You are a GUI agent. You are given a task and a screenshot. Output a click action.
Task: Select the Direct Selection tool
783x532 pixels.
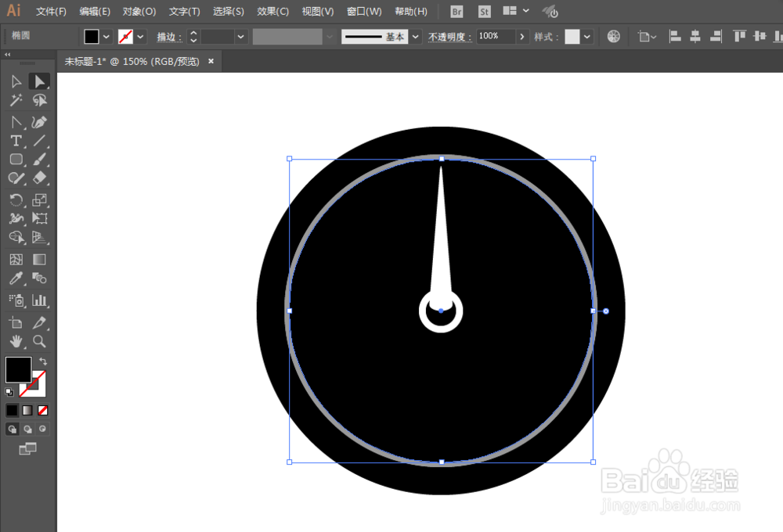(x=39, y=81)
